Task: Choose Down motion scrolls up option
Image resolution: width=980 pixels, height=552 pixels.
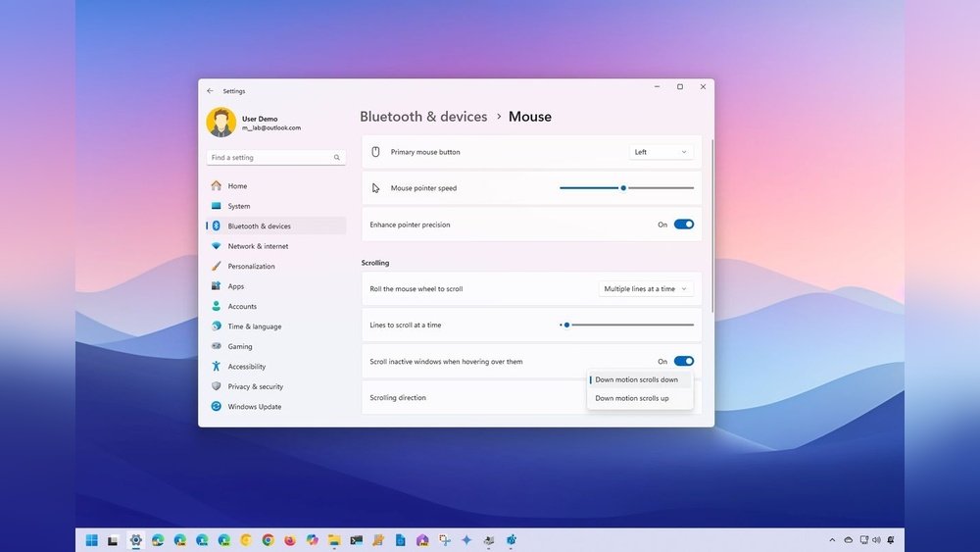Action: 632,398
